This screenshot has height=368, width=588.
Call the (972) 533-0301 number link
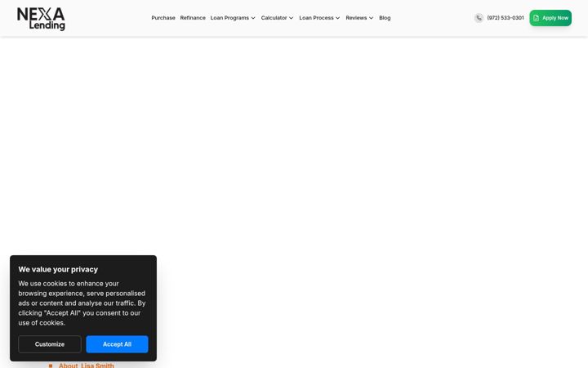coord(506,18)
